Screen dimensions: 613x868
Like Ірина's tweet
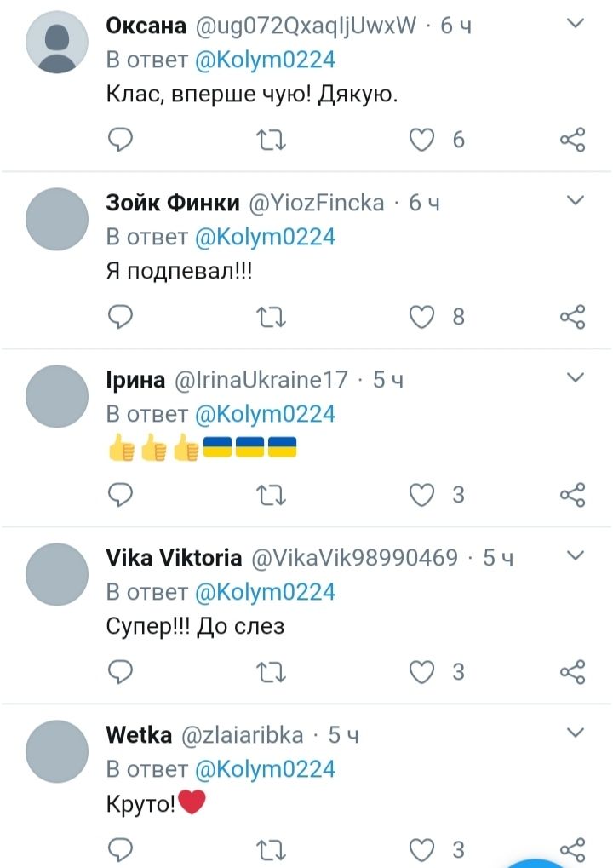(x=422, y=494)
